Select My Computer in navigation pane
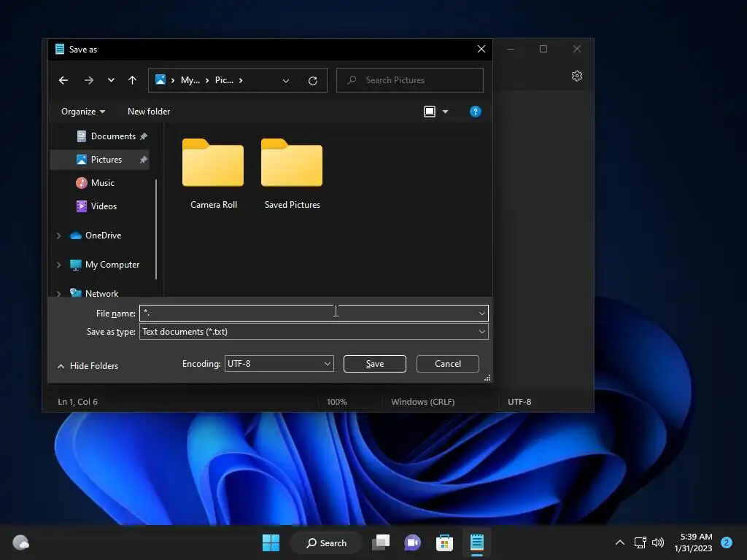747x560 pixels. click(x=112, y=264)
